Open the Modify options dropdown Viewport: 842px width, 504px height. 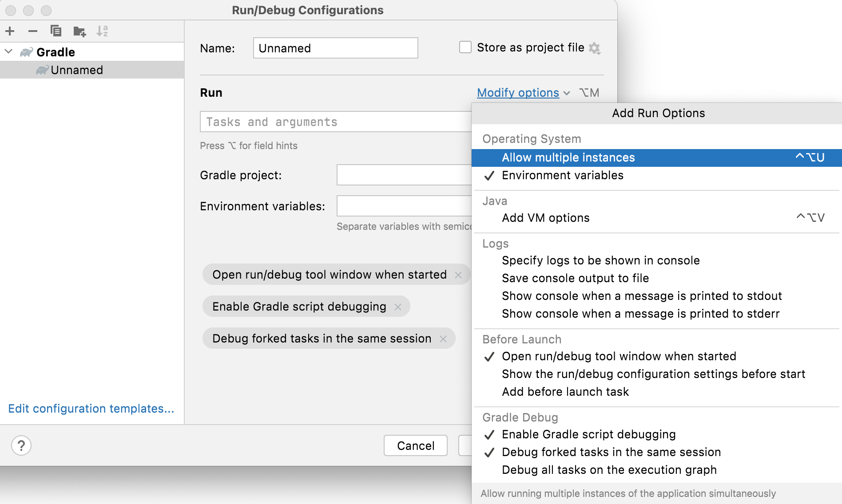[x=518, y=93]
